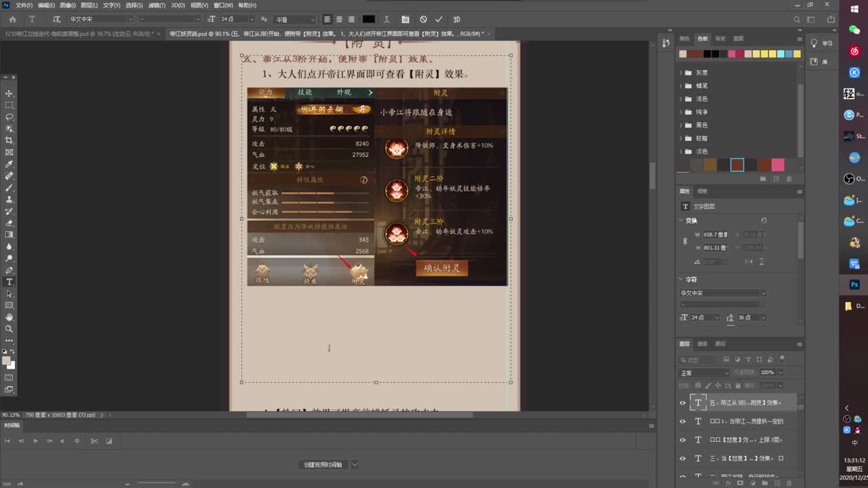Viewport: 868px width, 488px height.
Task: Hide the '三、当【怒意】' text layer
Action: [x=683, y=458]
